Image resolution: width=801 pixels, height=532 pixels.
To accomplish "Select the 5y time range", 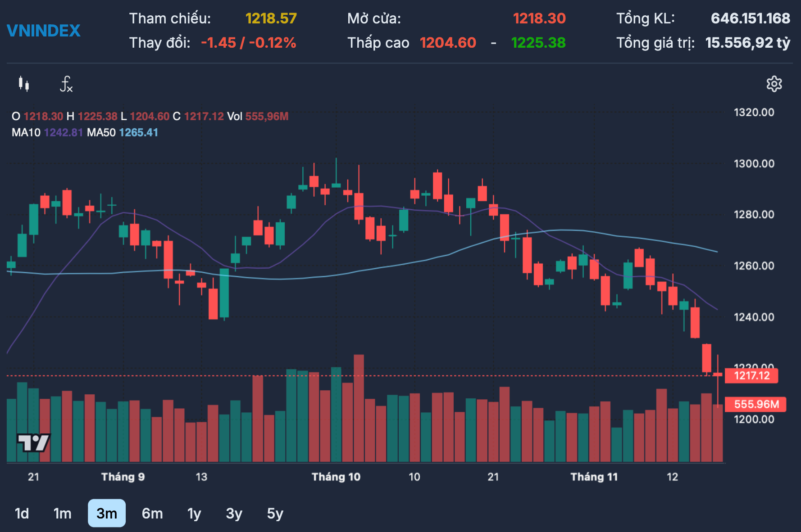I will [x=275, y=513].
